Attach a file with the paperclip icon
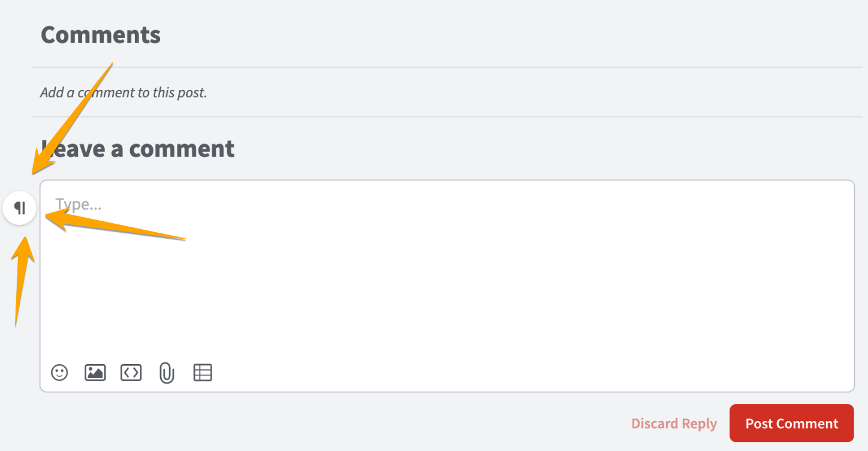Screen dimensions: 868x451 (167, 373)
